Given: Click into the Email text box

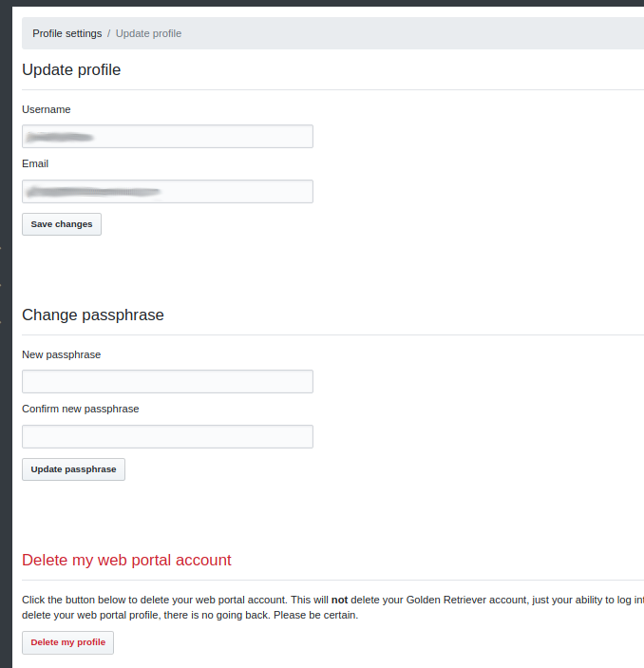Looking at the screenshot, I should [167, 192].
